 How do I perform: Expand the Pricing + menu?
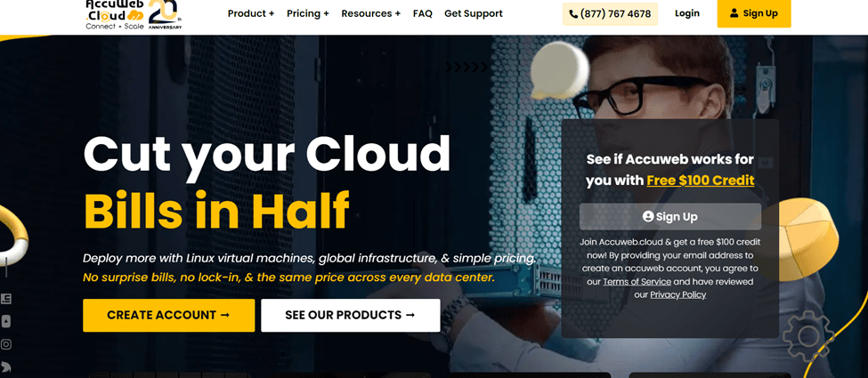point(308,13)
